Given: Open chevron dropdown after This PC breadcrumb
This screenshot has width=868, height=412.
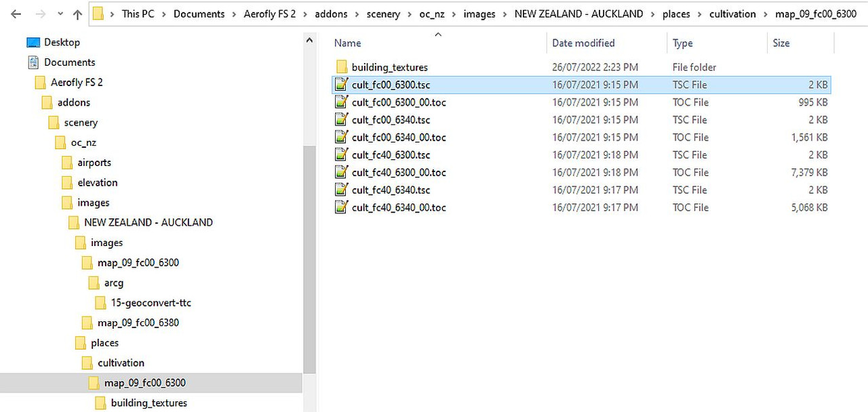Looking at the screenshot, I should (x=164, y=14).
